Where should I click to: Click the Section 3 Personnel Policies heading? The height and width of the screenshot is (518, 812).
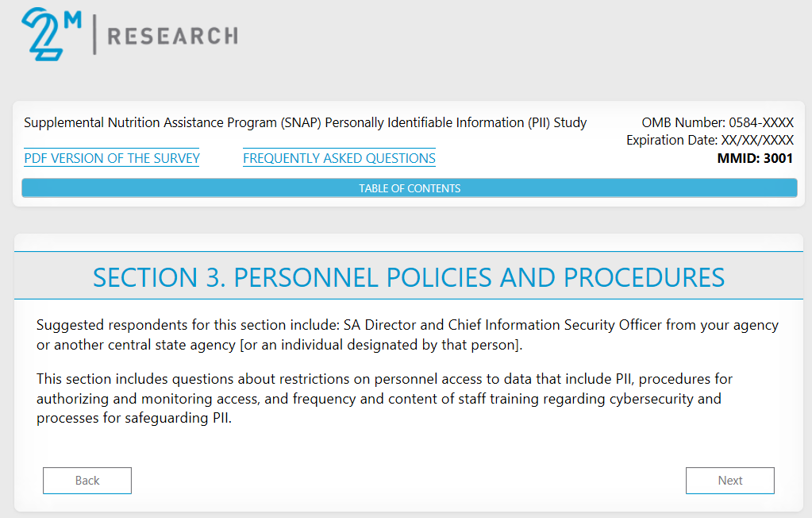pos(408,277)
